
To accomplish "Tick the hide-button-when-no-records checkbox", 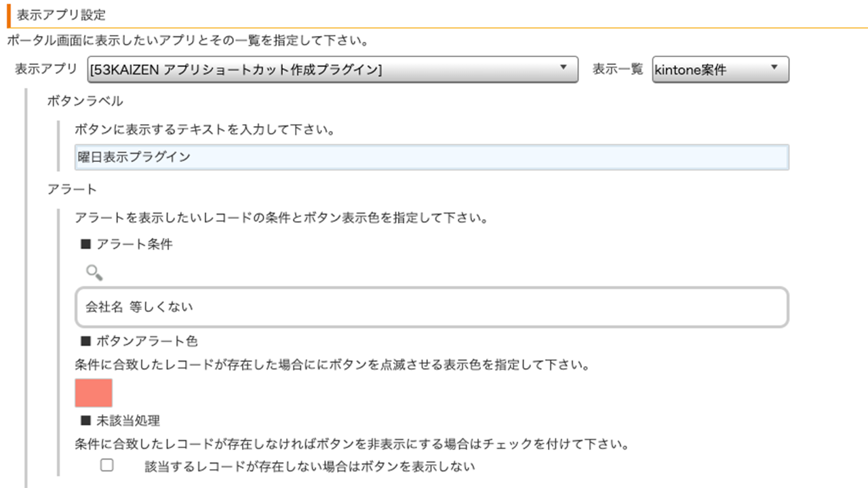I will [106, 465].
